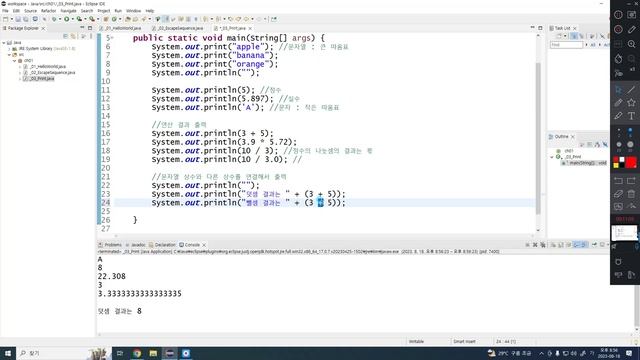
Task: Click the Save toolbar icon
Action: click(18, 19)
